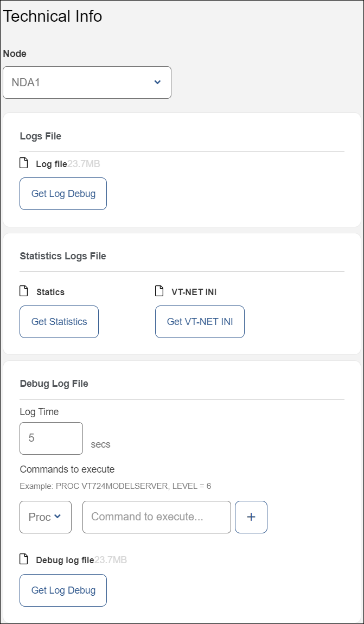
Task: Click the Log file label text
Action: click(x=52, y=164)
